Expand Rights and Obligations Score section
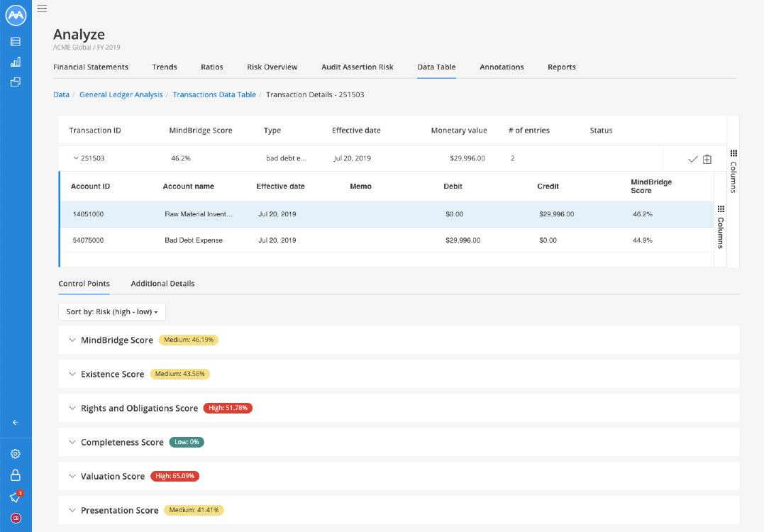The image size is (764, 532). pos(72,409)
